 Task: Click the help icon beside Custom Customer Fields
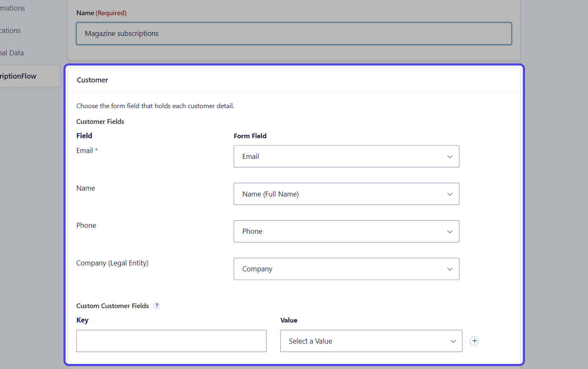[157, 306]
